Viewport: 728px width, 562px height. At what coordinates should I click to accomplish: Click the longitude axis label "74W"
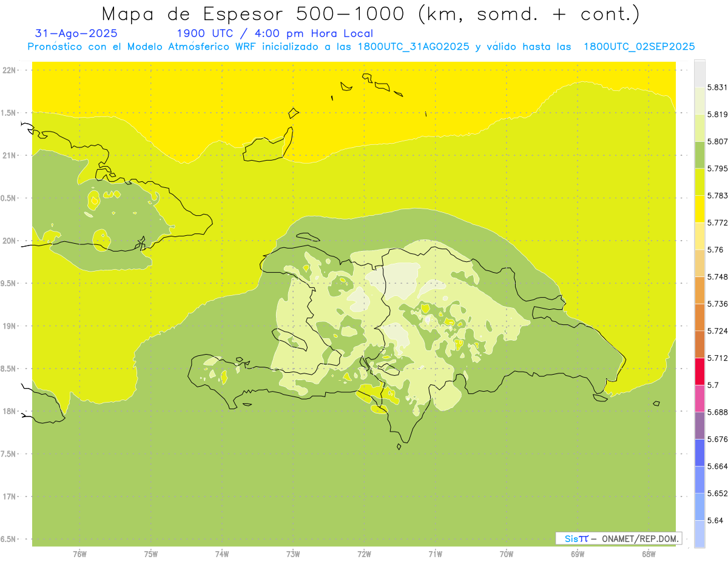(x=221, y=554)
